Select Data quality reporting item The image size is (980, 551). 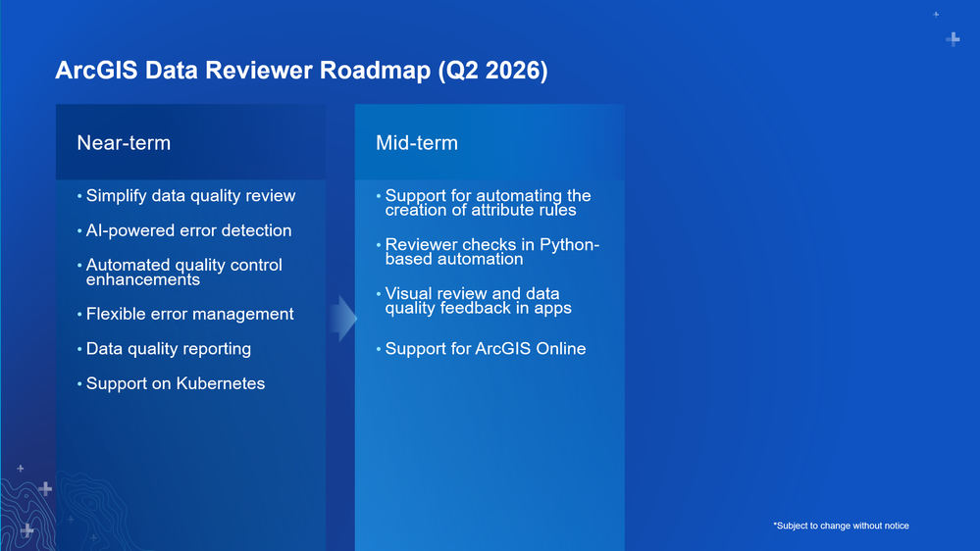[168, 349]
